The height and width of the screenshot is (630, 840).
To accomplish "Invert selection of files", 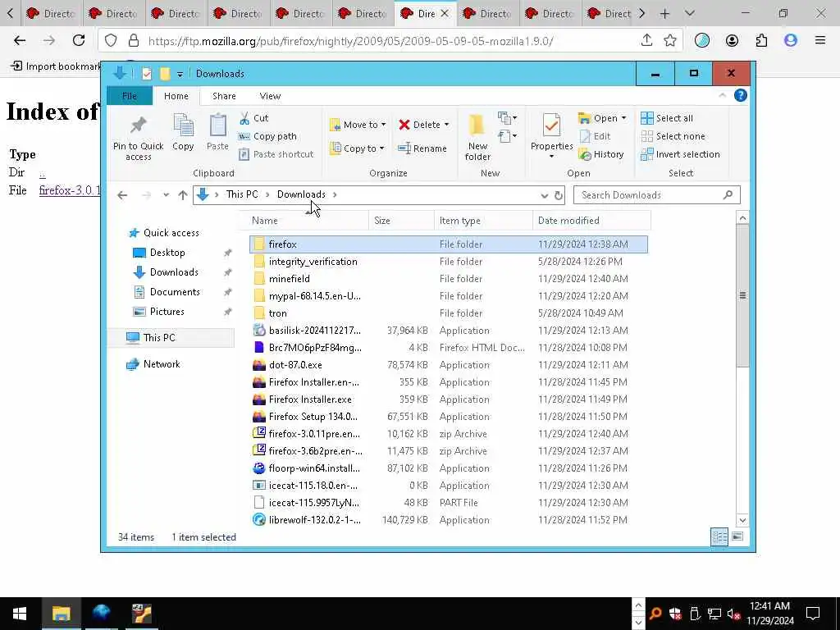I will [680, 154].
